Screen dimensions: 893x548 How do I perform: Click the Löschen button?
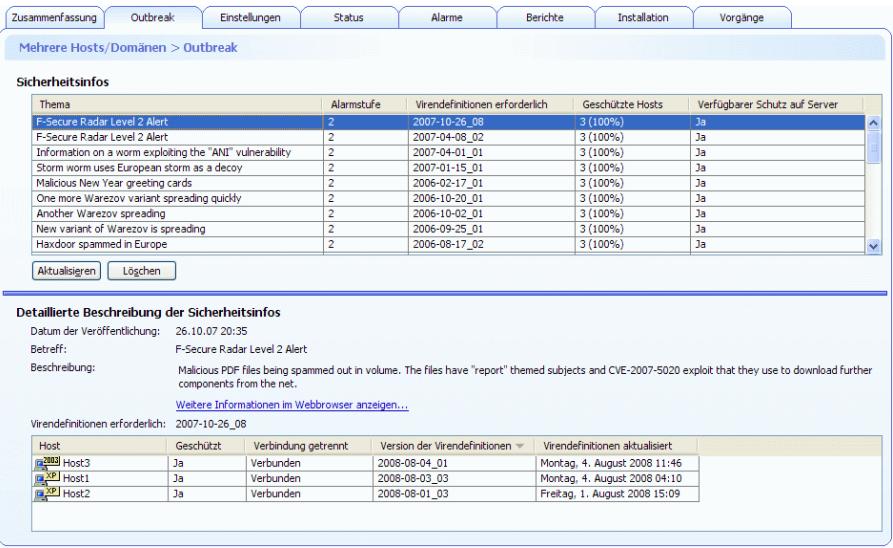click(x=142, y=271)
